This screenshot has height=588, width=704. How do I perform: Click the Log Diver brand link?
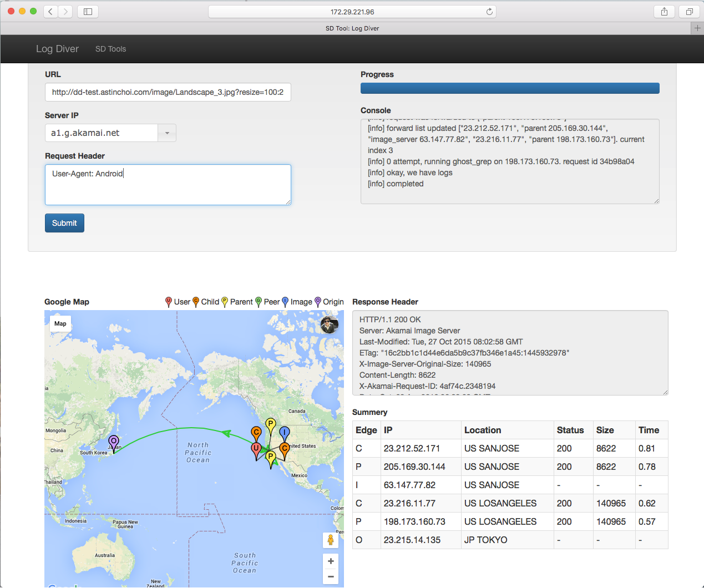pyautogui.click(x=57, y=49)
